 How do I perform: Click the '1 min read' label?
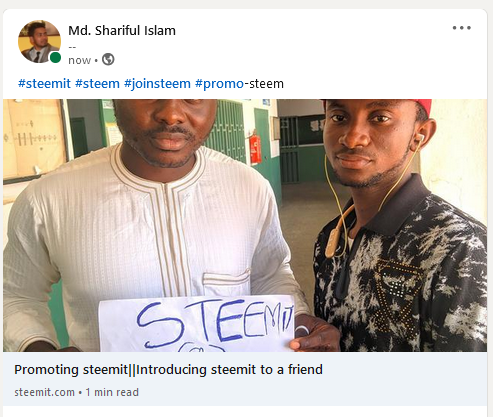tap(112, 392)
